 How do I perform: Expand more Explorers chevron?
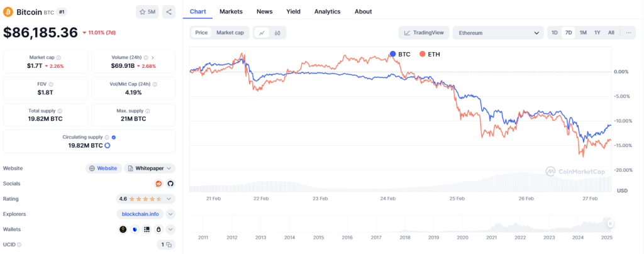171,214
